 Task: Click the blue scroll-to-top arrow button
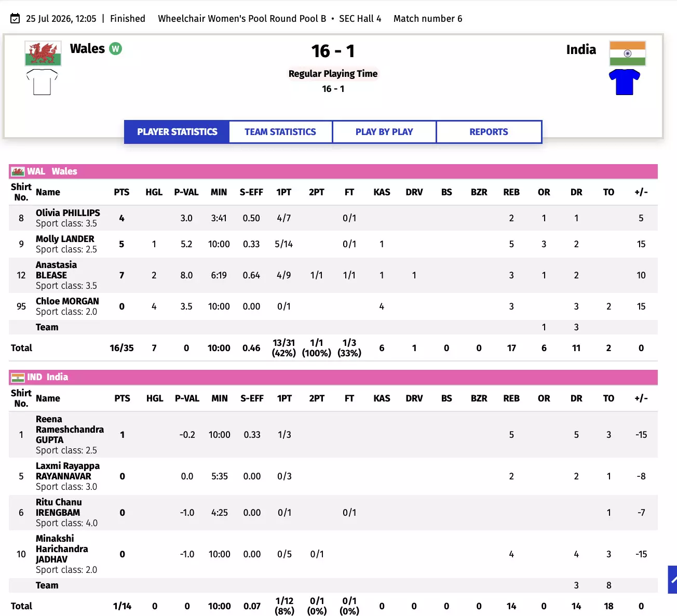click(x=672, y=579)
